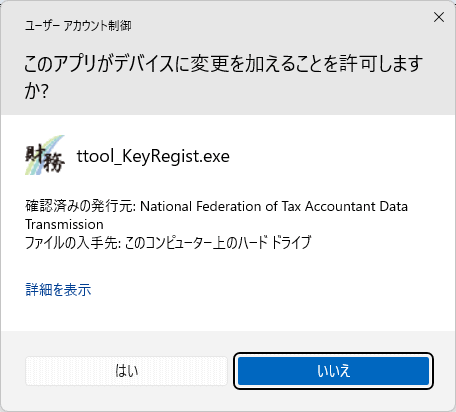
Task: Click the ユーザー アカウント制御 title text
Action: [78, 26]
